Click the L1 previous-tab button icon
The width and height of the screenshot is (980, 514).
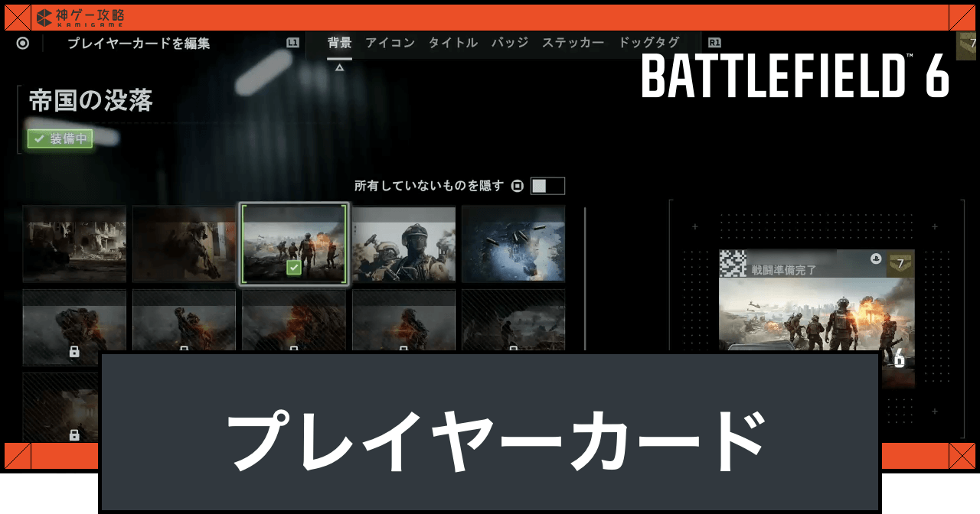(292, 43)
